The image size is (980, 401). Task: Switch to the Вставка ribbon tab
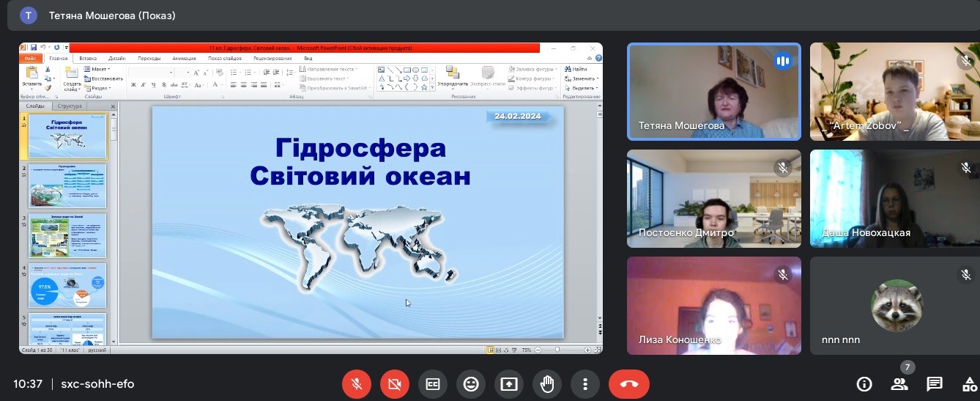click(x=88, y=58)
